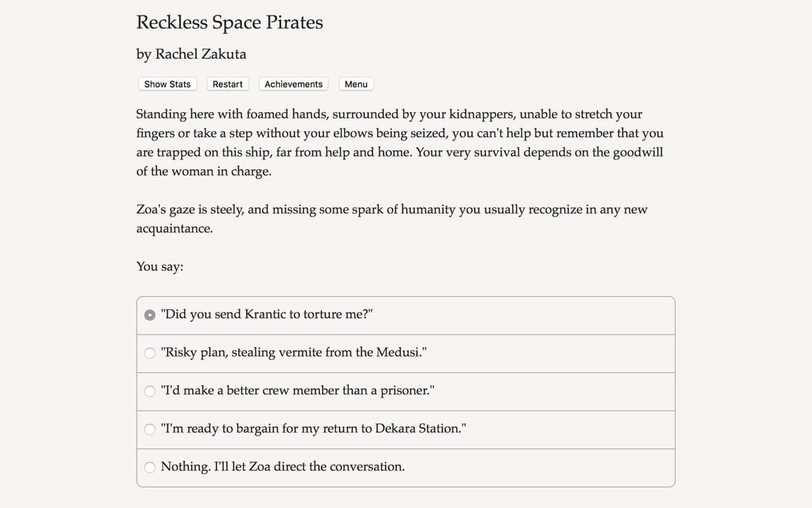Click the "I'd make a better crew member" text
812x508 pixels.
click(297, 391)
